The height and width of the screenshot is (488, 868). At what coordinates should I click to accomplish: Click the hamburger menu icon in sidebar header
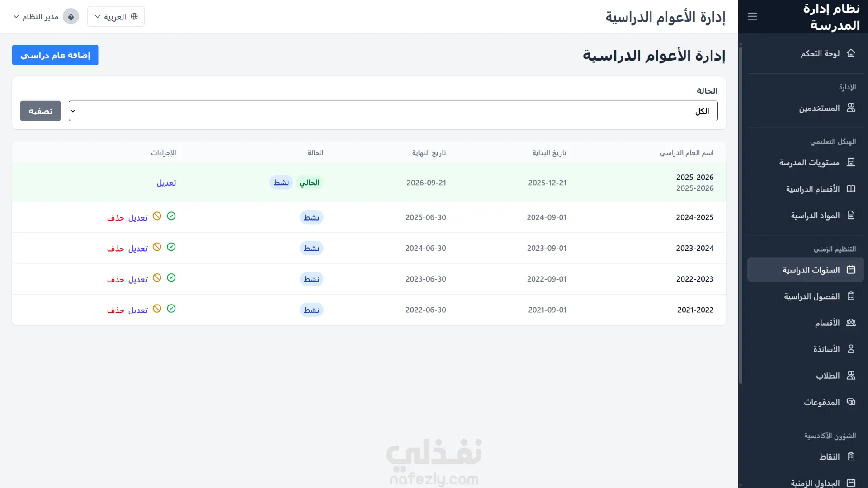[752, 16]
